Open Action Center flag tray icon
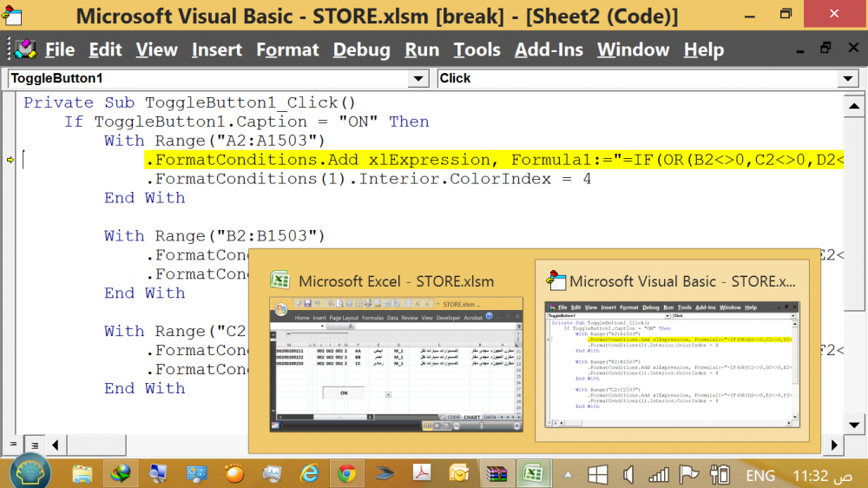This screenshot has width=868, height=488. click(x=688, y=475)
